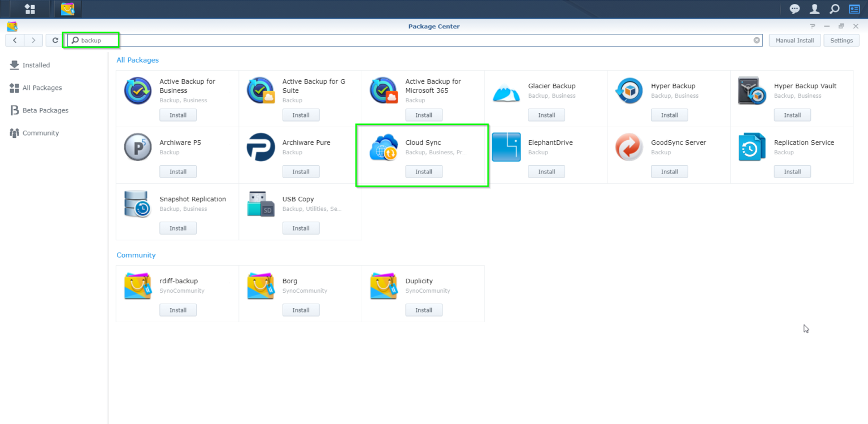Click the Snapshot Replication icon
Screen dimensions: 868x424
point(137,203)
